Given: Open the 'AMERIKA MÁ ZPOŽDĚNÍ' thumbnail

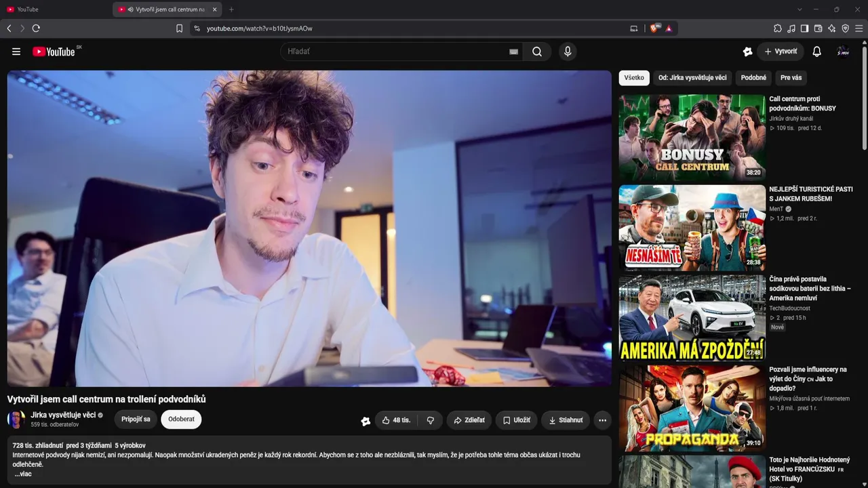Looking at the screenshot, I should (x=692, y=318).
